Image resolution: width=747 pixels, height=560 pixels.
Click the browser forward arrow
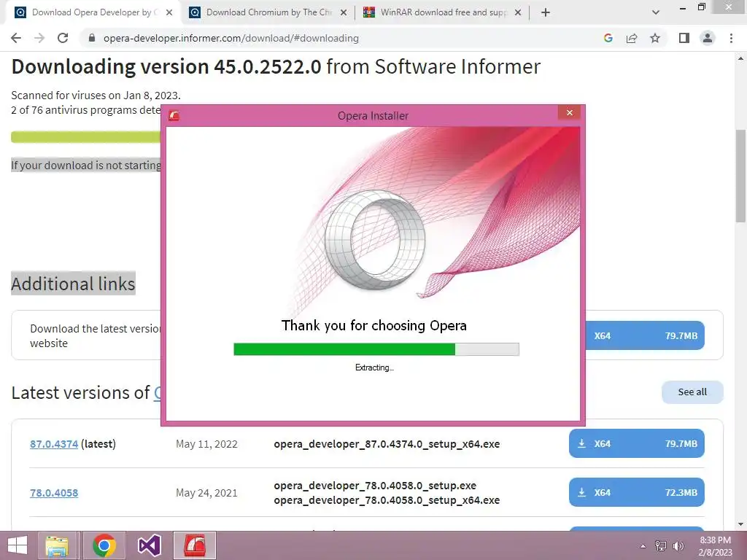click(39, 38)
